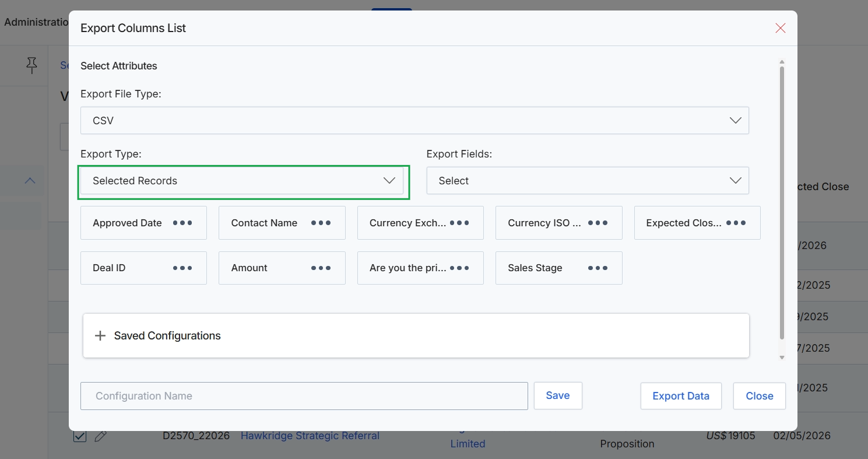This screenshot has height=459, width=868.
Task: Click the Export Data button
Action: point(681,396)
